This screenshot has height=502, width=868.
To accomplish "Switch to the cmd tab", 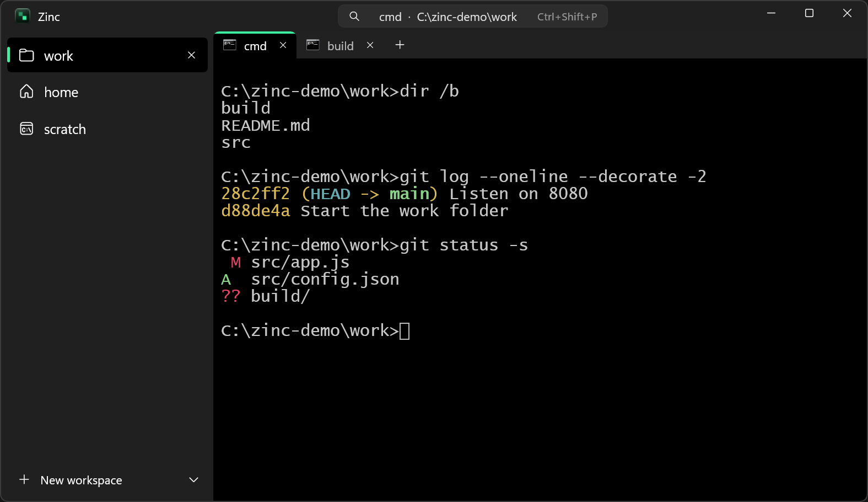I will point(255,45).
